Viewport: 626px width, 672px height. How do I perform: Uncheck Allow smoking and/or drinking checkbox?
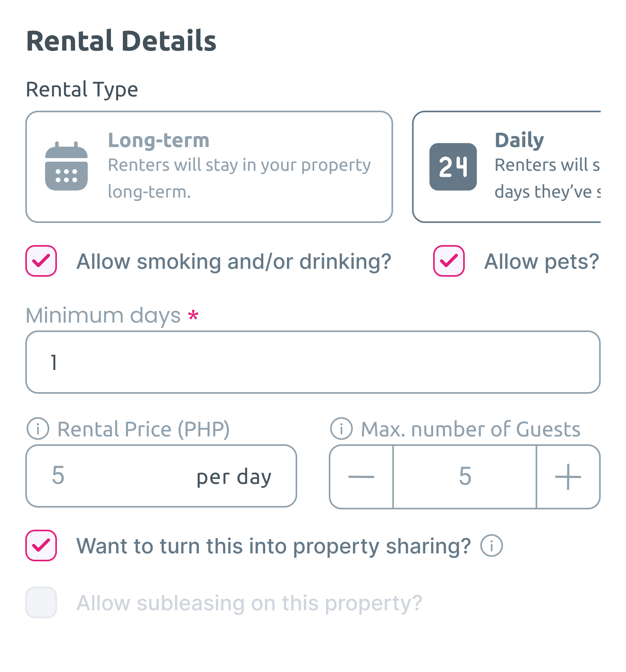pos(41,261)
